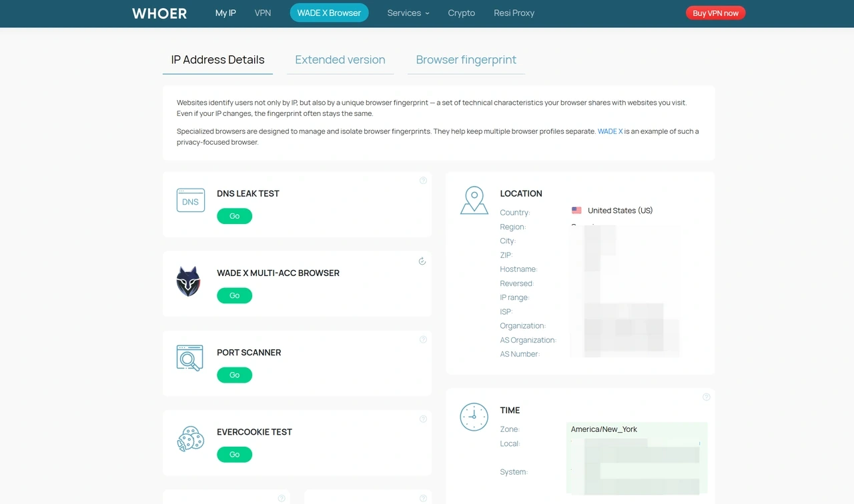The image size is (854, 504).
Task: Click the ISP label
Action: pyautogui.click(x=506, y=312)
